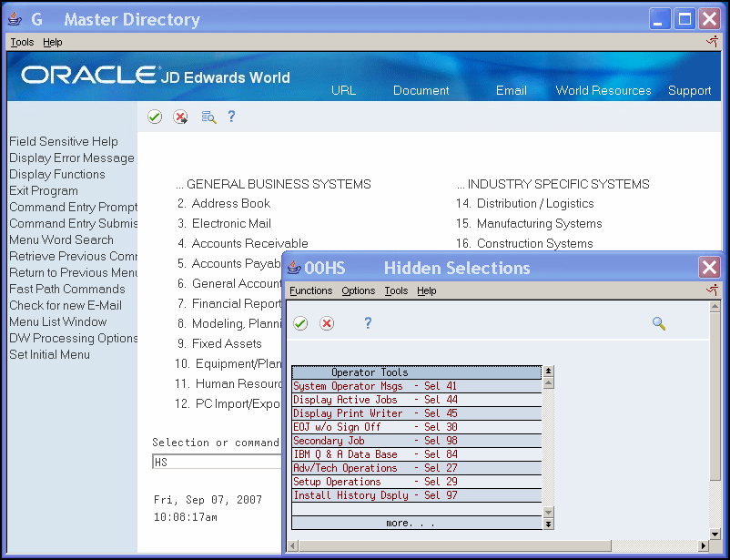
Task: Click Hidden Selections horizontal scrollbar left arrow
Action: tap(292, 545)
